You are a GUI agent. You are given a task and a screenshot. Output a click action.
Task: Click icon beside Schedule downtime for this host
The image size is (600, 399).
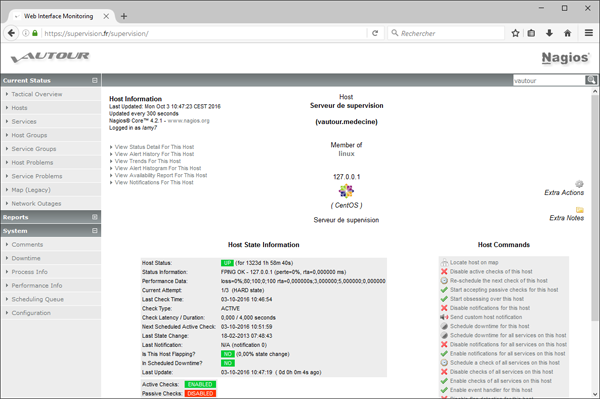click(444, 326)
